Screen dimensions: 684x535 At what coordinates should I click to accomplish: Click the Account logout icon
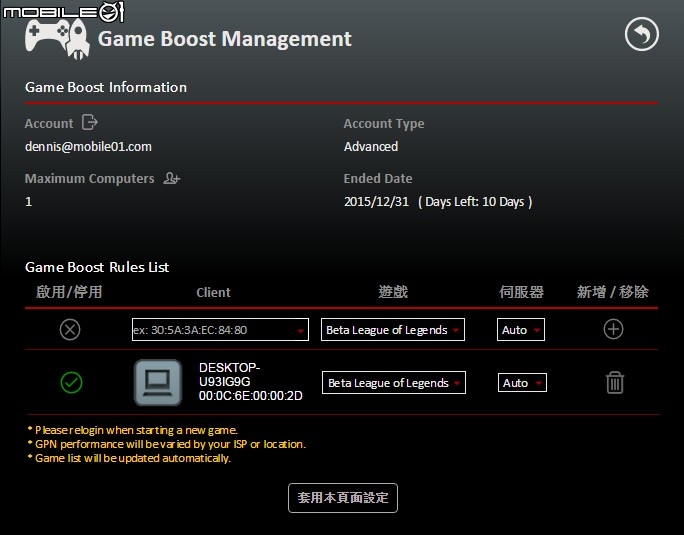(89, 122)
